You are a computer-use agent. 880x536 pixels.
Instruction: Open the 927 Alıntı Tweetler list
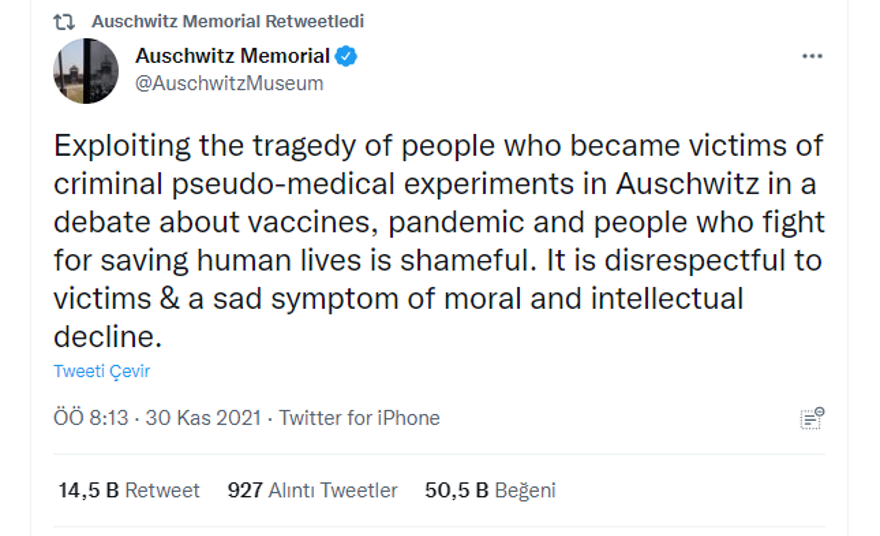pyautogui.click(x=313, y=490)
